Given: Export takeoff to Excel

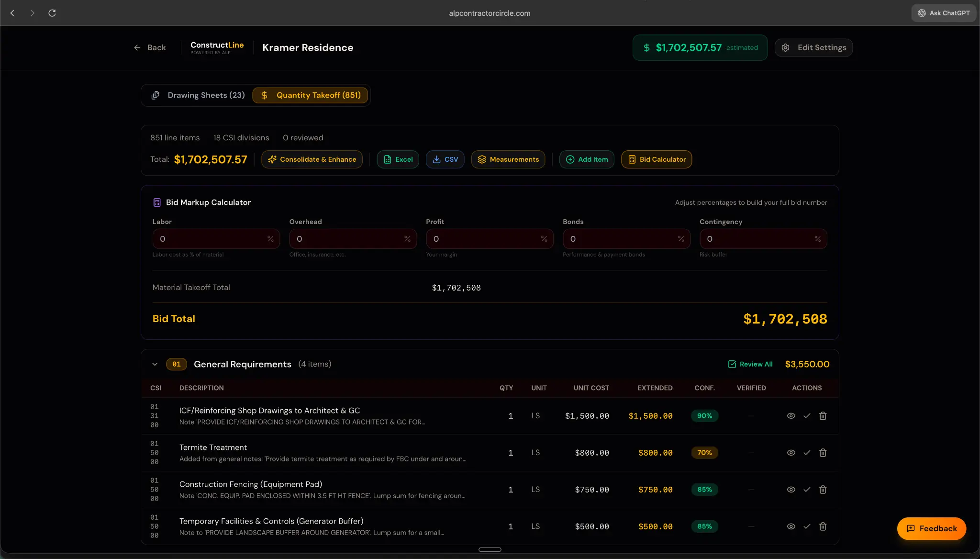Looking at the screenshot, I should pos(398,159).
